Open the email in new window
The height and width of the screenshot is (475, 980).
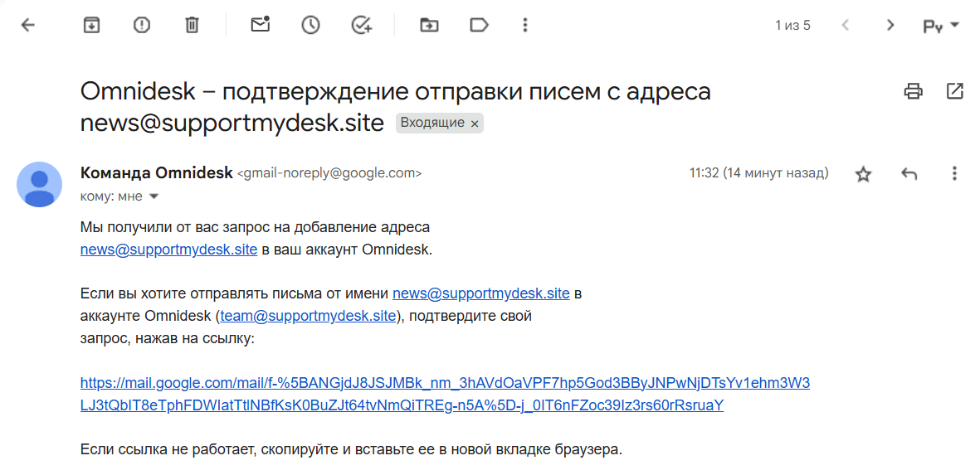pyautogui.click(x=954, y=91)
